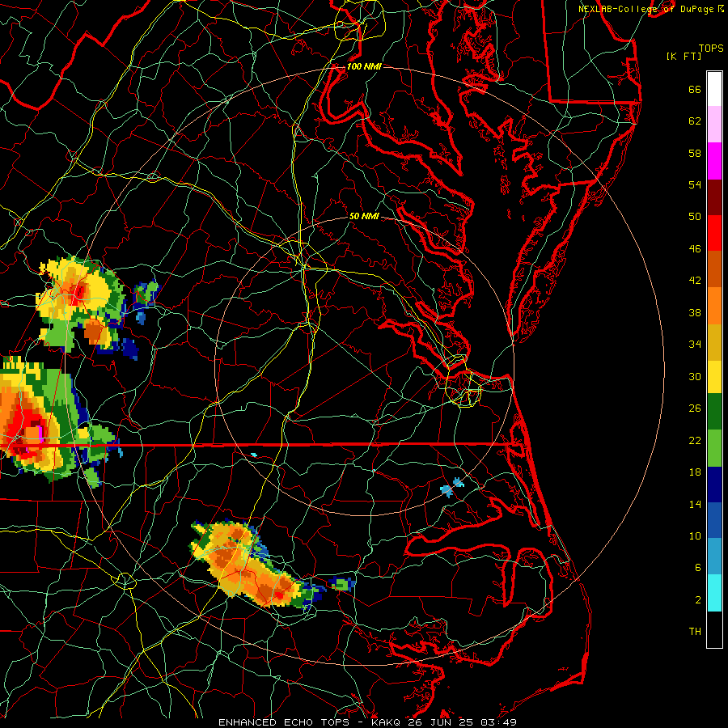
Task: Click the gold 38 kft legend swatch
Action: tap(714, 342)
